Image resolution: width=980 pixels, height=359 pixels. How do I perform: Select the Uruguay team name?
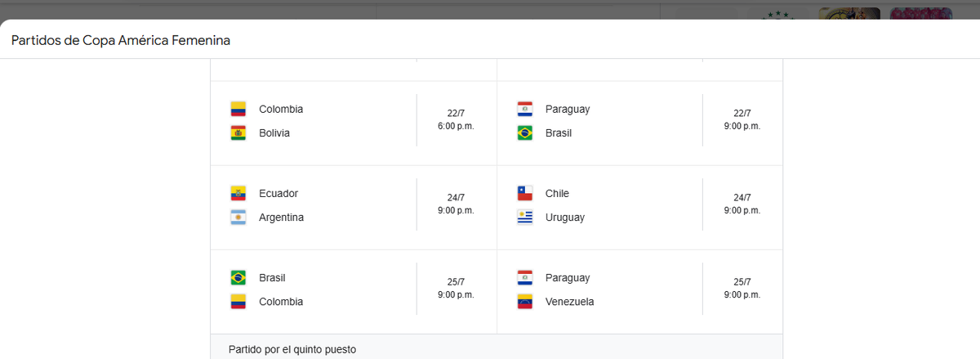click(565, 218)
